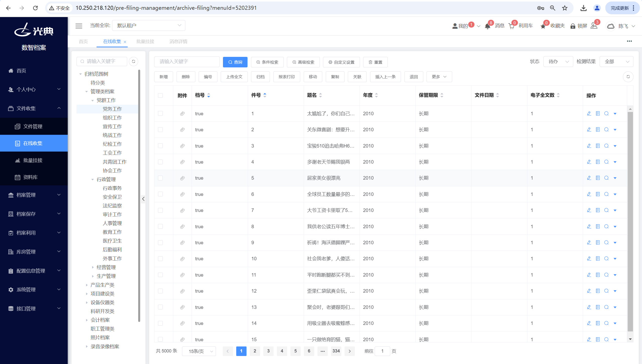Open the 资料库 sidebar item
This screenshot has width=642, height=364.
(x=34, y=177)
